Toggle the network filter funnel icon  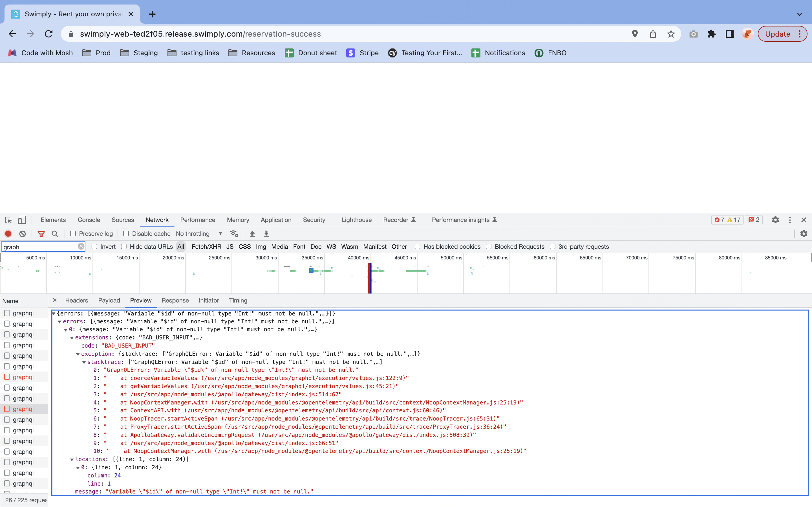click(41, 234)
